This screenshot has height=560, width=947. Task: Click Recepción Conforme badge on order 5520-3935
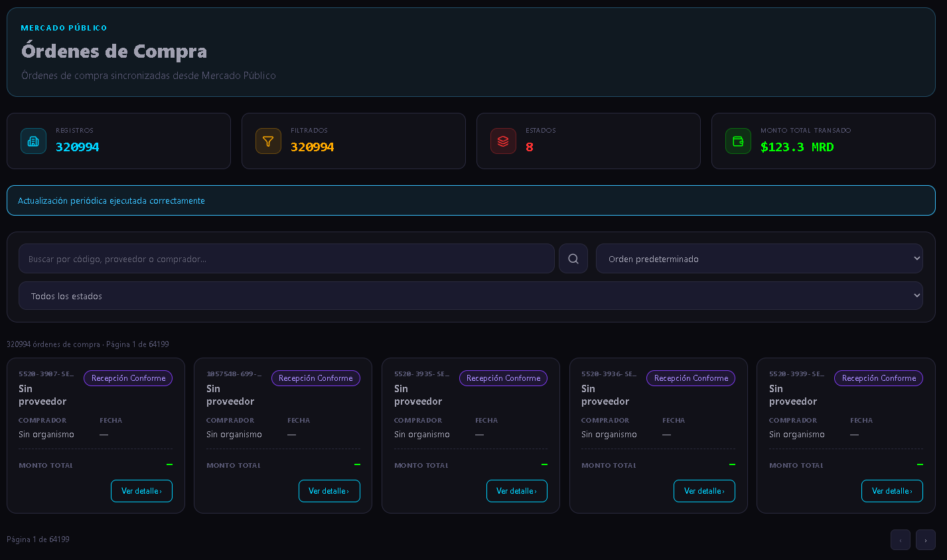pyautogui.click(x=503, y=378)
